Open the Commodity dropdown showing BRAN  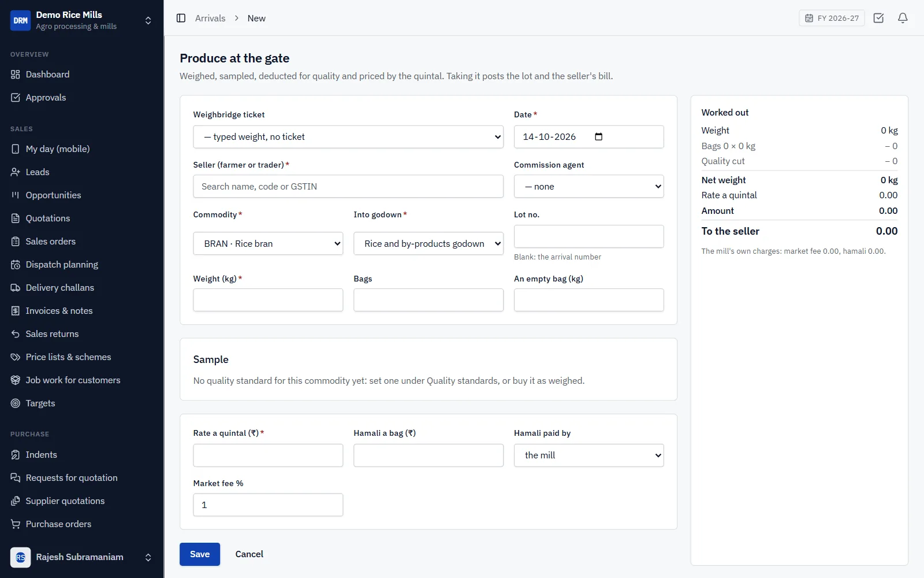pos(268,243)
